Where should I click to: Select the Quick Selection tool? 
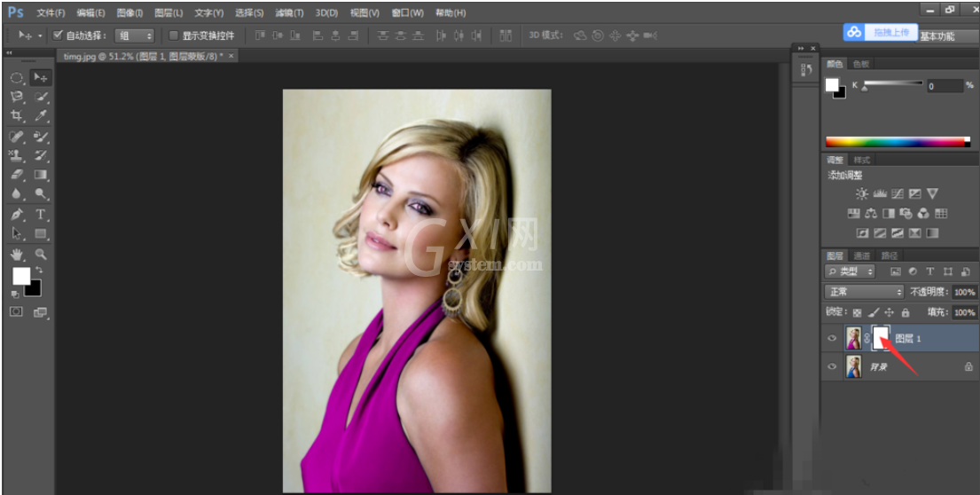(41, 97)
